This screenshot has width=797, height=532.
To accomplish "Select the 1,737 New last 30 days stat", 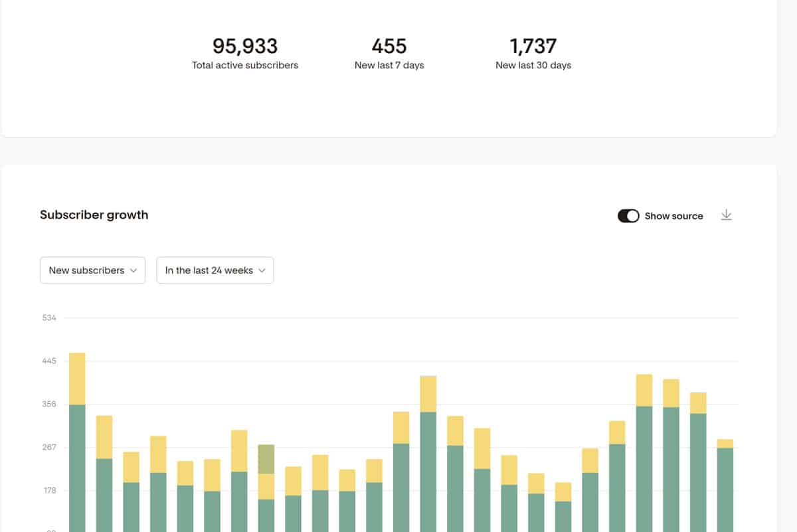I will click(x=533, y=46).
